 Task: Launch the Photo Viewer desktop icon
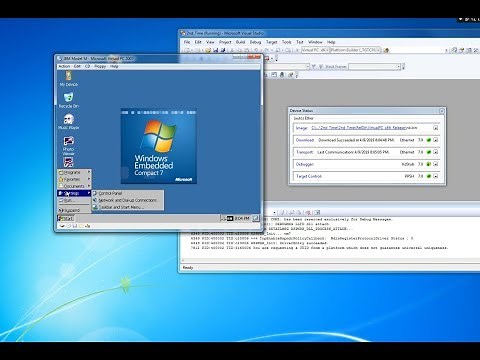tap(69, 145)
